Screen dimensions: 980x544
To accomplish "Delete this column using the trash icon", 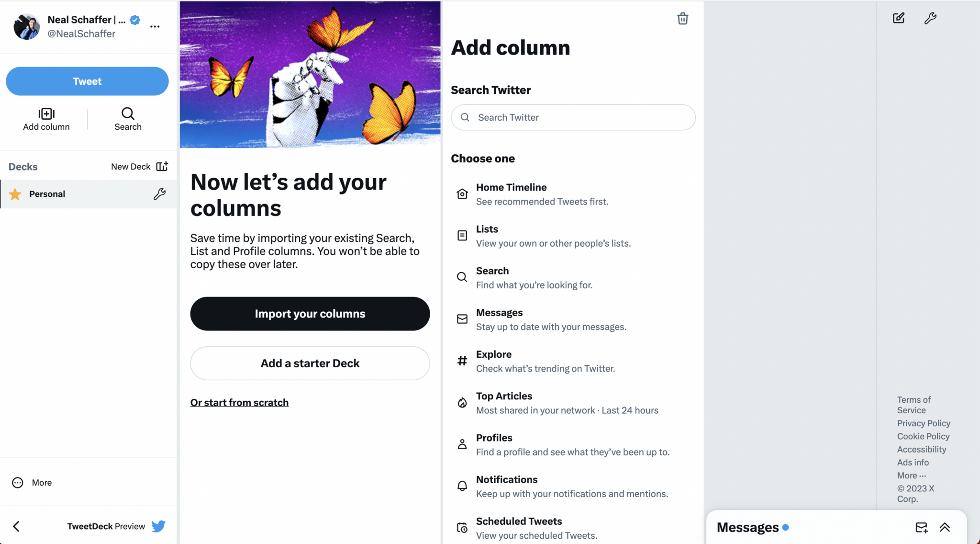I will 682,18.
